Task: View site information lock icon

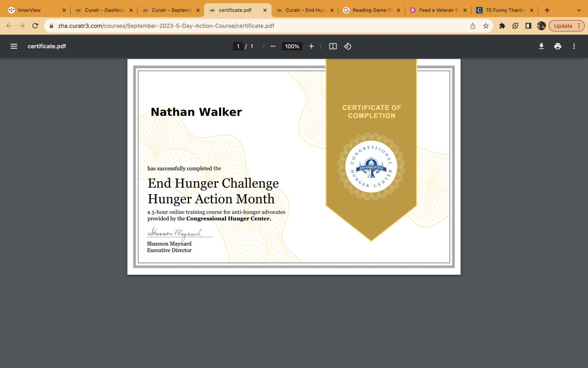Action: 51,26
